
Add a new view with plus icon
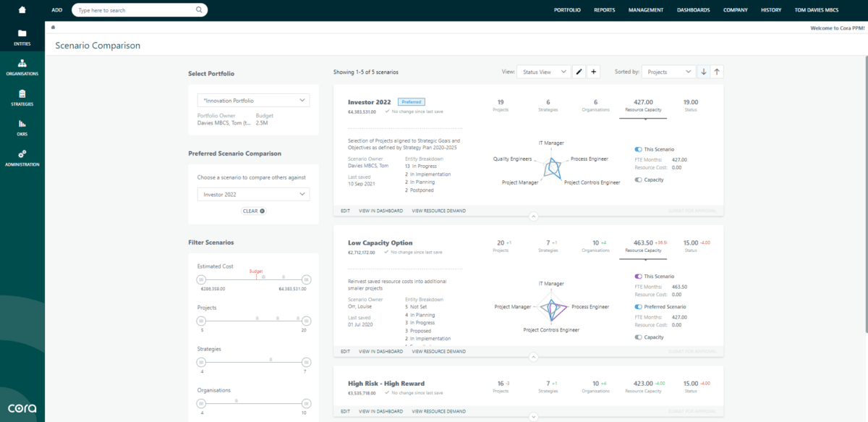pos(593,72)
